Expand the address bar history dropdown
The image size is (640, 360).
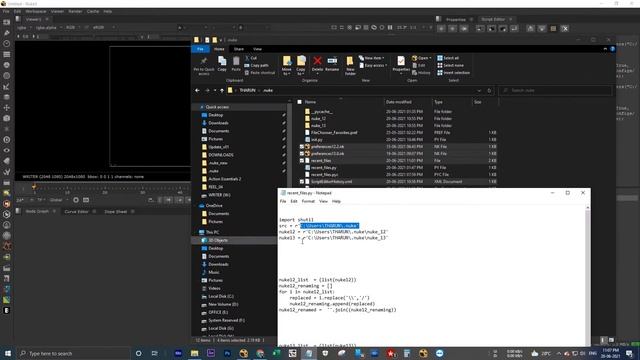[479, 91]
